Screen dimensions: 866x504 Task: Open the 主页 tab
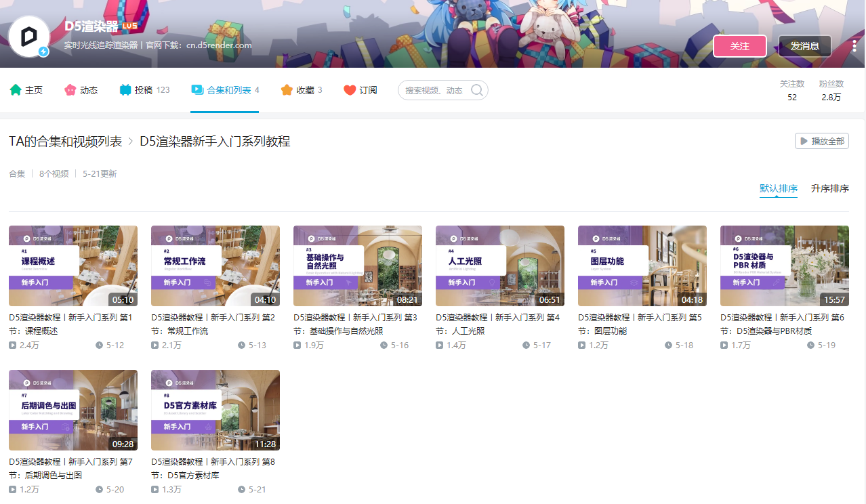click(x=26, y=90)
